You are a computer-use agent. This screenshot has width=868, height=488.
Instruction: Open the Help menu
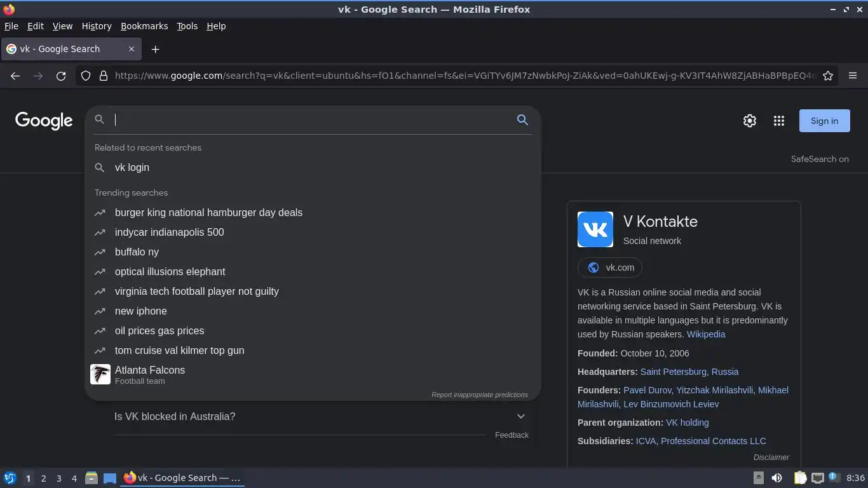coord(216,26)
